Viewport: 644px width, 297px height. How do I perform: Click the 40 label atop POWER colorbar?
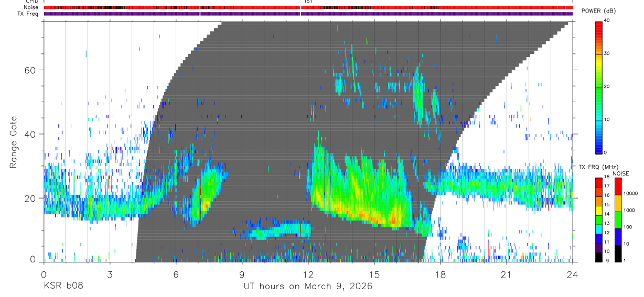pos(606,20)
